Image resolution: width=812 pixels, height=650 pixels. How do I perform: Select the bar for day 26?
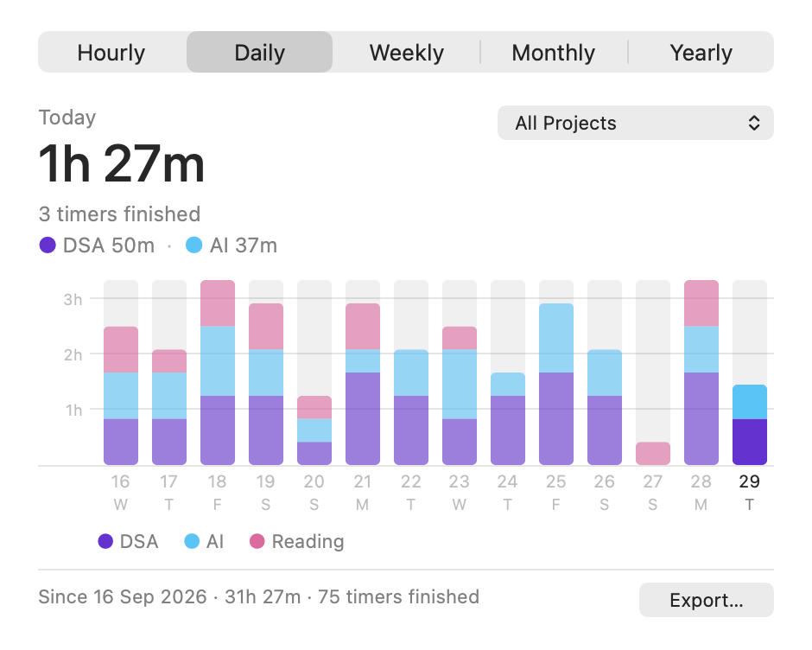point(605,407)
